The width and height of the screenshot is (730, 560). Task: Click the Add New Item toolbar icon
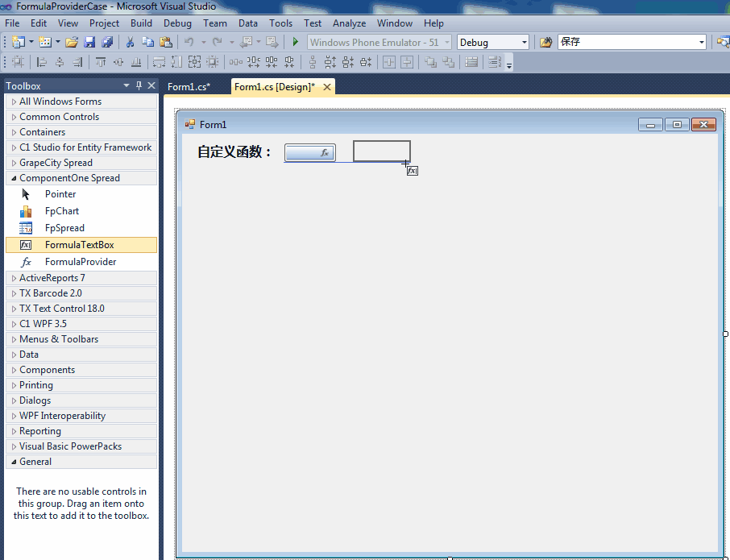tap(45, 43)
